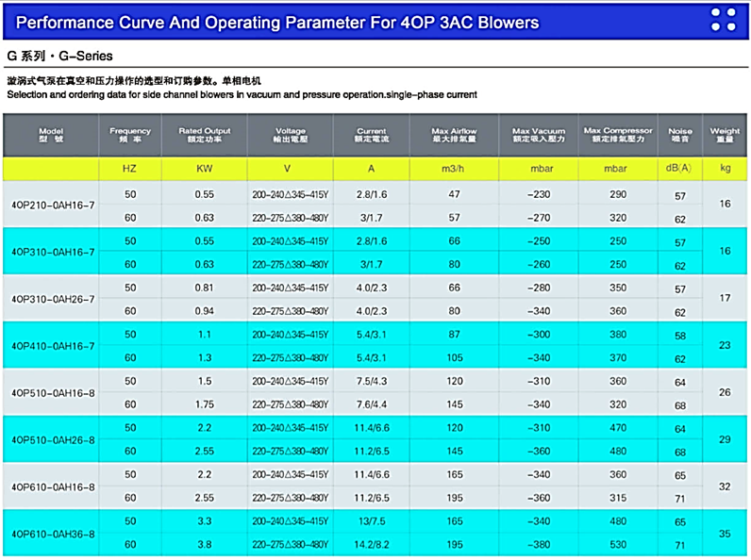Screen dimensions: 751x560
Task: Click the max airflow value "47"
Action: click(x=454, y=194)
